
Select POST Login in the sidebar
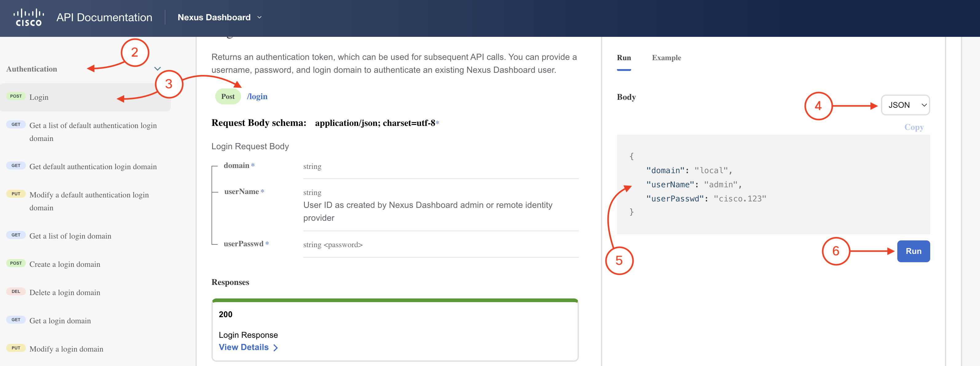[x=85, y=97]
